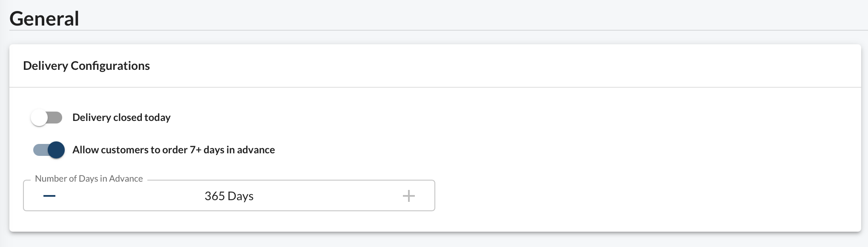Click the dark blue knob of advance-order switch
Viewport: 868px width, 247px height.
(56, 150)
